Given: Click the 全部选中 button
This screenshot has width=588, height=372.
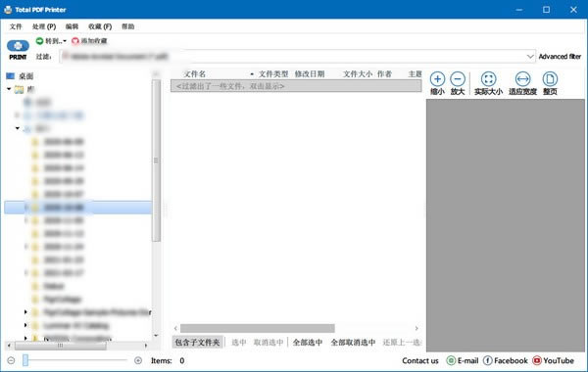Looking at the screenshot, I should (x=307, y=342).
